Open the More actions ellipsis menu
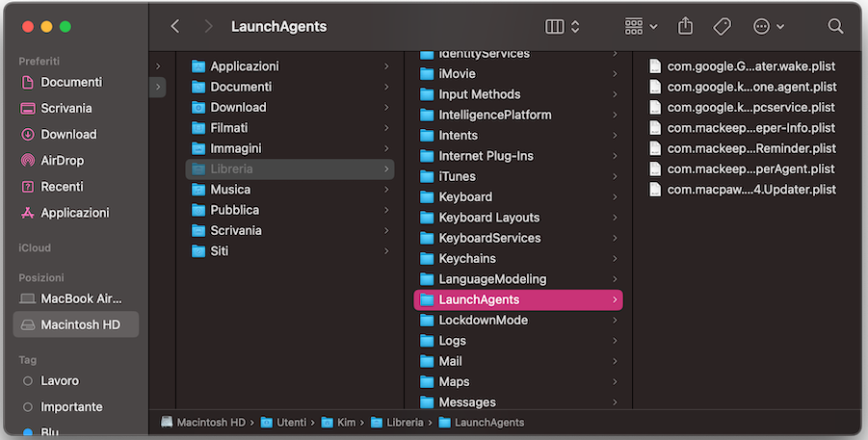The height and width of the screenshot is (440, 868). click(769, 26)
